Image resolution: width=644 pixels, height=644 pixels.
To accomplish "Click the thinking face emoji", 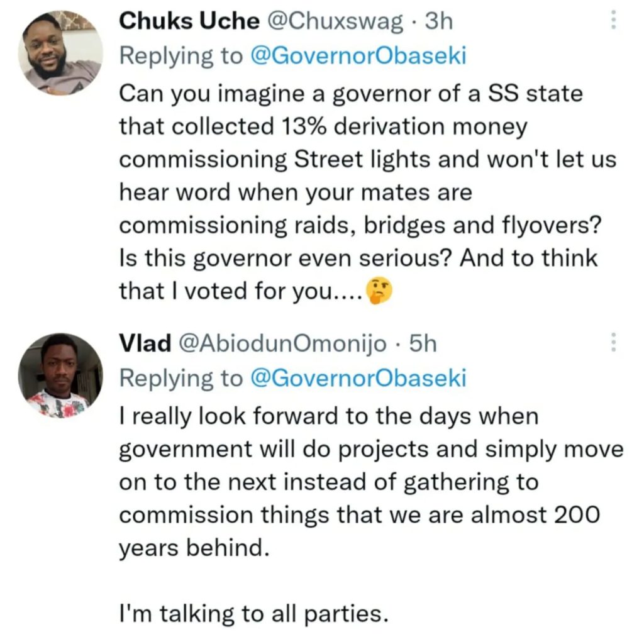I will [381, 290].
